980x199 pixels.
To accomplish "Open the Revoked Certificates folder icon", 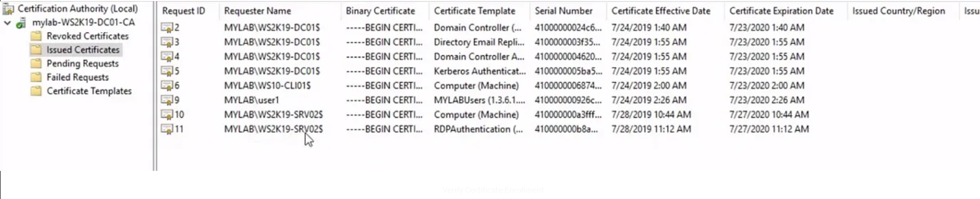I will coord(36,36).
